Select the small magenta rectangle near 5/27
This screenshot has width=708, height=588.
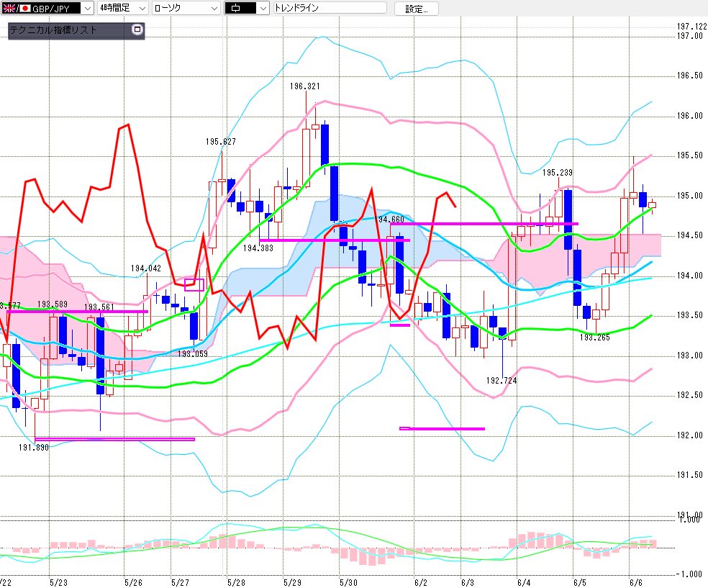tap(194, 285)
